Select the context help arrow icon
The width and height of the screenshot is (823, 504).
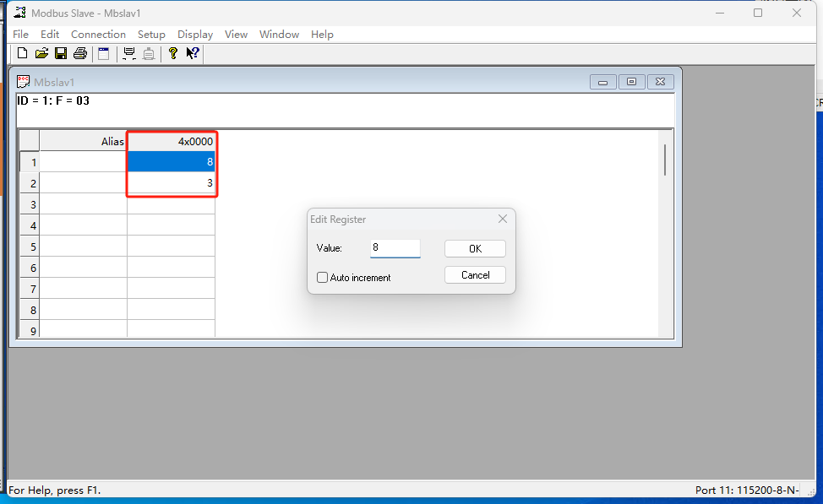193,54
